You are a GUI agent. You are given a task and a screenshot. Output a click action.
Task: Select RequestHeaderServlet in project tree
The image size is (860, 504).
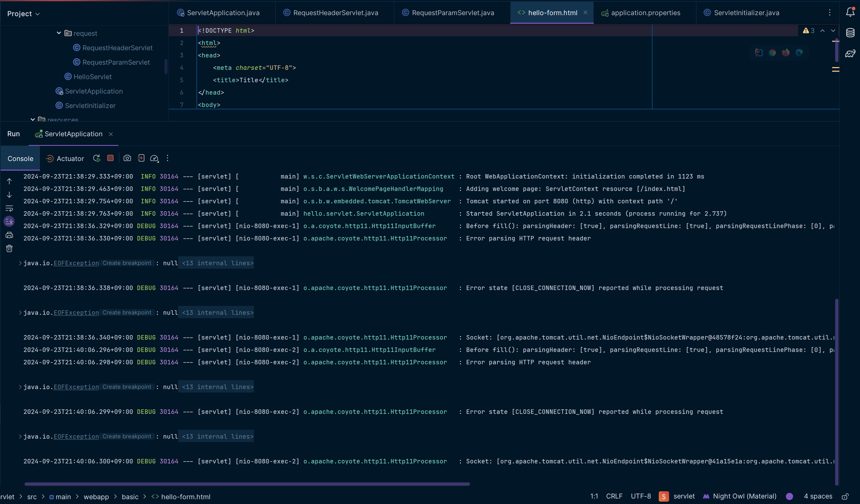[x=113, y=48]
